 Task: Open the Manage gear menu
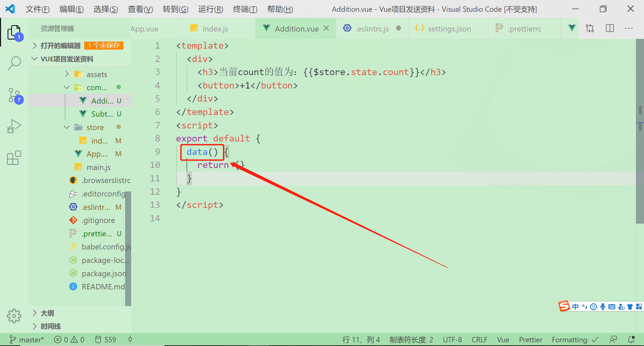pos(14,316)
